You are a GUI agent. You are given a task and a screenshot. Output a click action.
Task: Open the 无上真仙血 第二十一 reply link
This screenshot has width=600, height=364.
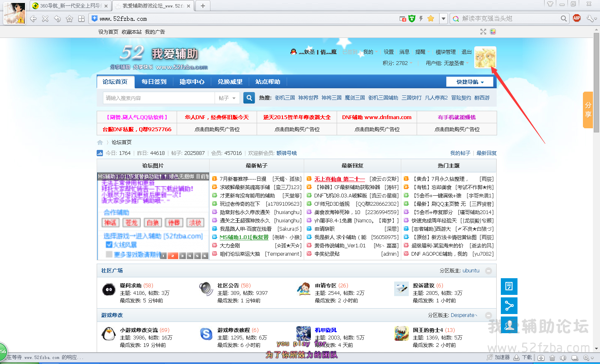point(340,179)
